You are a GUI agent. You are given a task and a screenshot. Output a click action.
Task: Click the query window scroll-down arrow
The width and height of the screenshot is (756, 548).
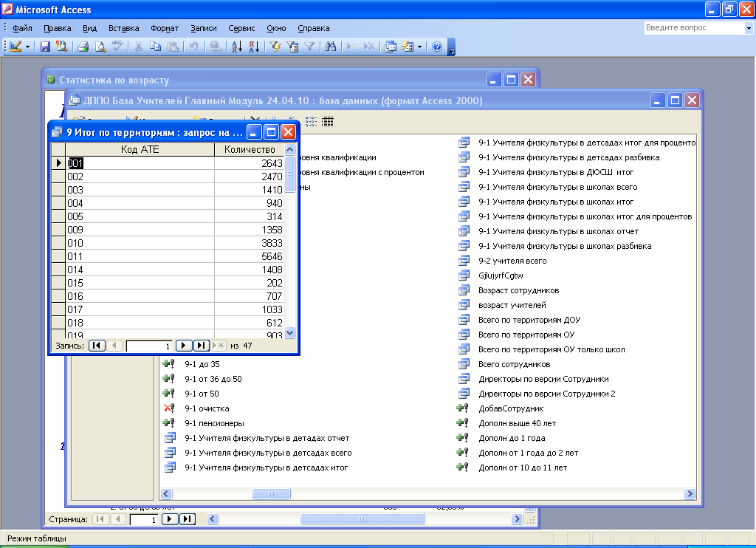tap(289, 332)
